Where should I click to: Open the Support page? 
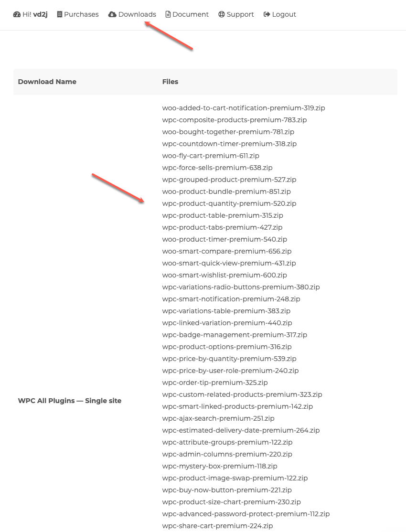click(x=236, y=14)
